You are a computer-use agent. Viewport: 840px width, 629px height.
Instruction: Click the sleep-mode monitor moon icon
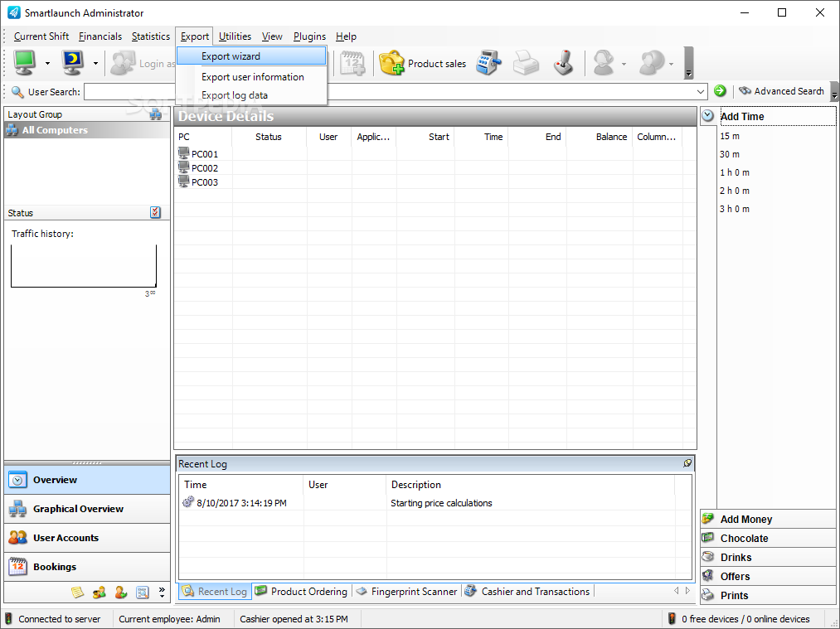[x=72, y=63]
